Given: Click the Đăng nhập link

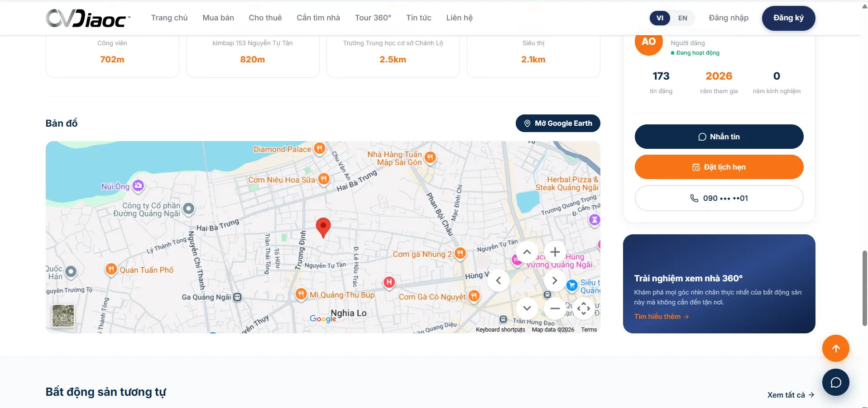Looking at the screenshot, I should point(729,18).
